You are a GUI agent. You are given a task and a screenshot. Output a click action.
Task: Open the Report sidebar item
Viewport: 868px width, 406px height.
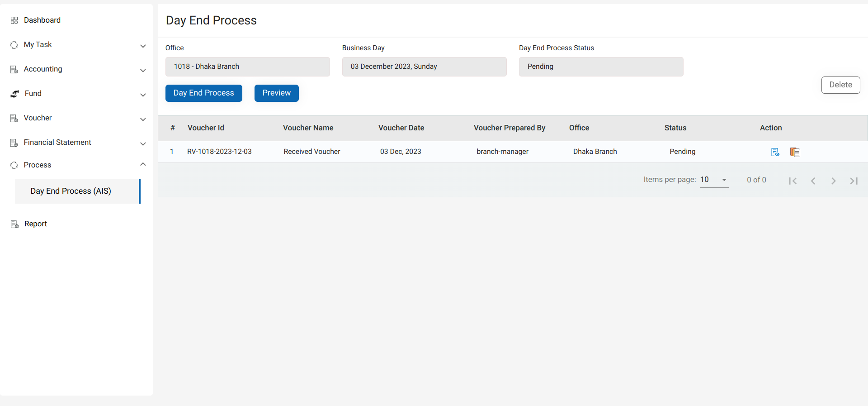click(36, 224)
